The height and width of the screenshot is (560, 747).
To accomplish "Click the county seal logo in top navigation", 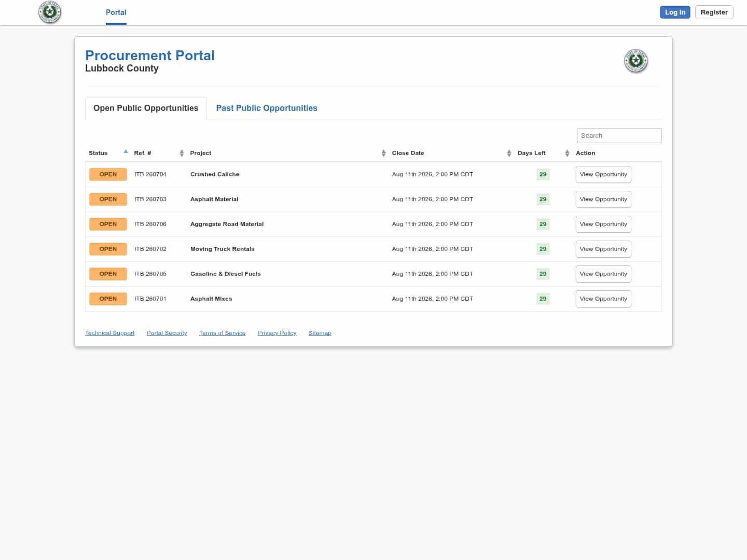I will (x=50, y=12).
